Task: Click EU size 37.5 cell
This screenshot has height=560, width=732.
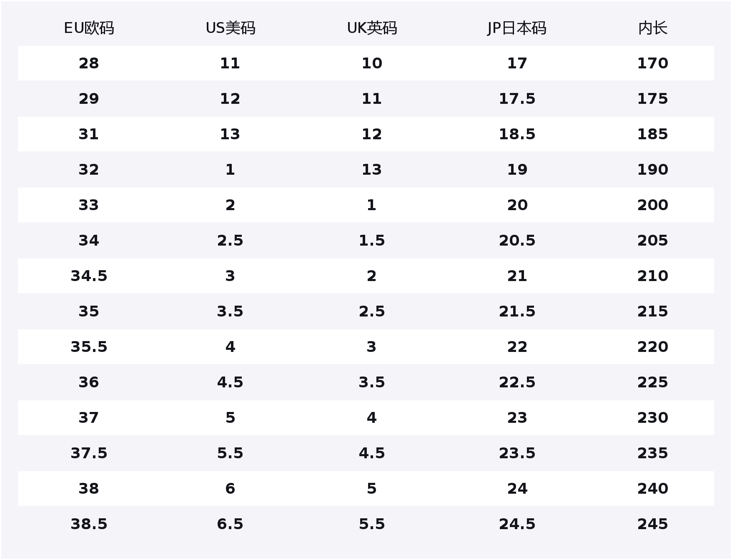Action: (x=89, y=453)
